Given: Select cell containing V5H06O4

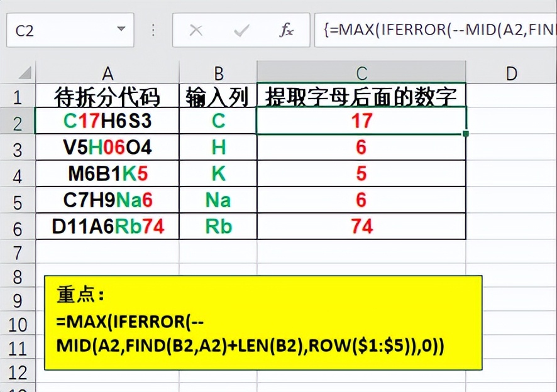Looking at the screenshot, I should tap(108, 147).
